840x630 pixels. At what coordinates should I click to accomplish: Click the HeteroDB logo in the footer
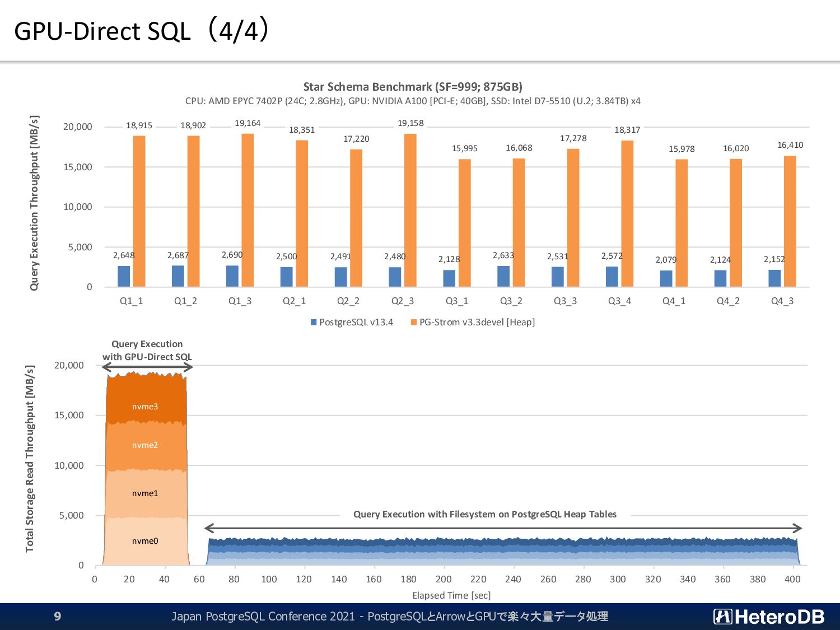769,617
